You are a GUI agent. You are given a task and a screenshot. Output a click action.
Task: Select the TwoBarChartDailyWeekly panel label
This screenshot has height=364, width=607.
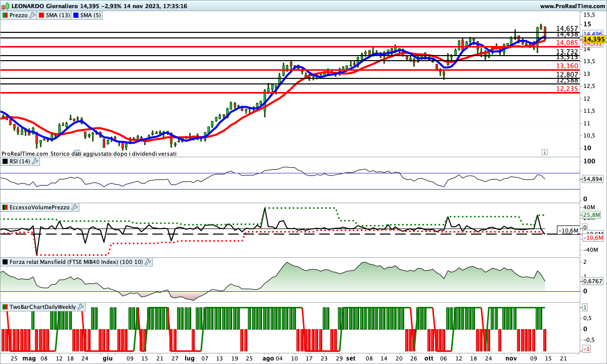(42, 307)
